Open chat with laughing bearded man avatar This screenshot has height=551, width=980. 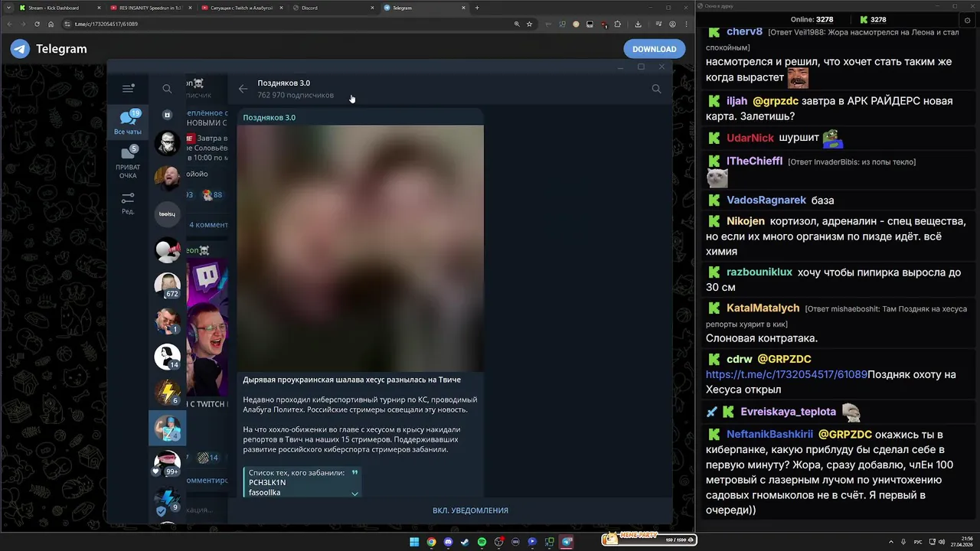(168, 178)
